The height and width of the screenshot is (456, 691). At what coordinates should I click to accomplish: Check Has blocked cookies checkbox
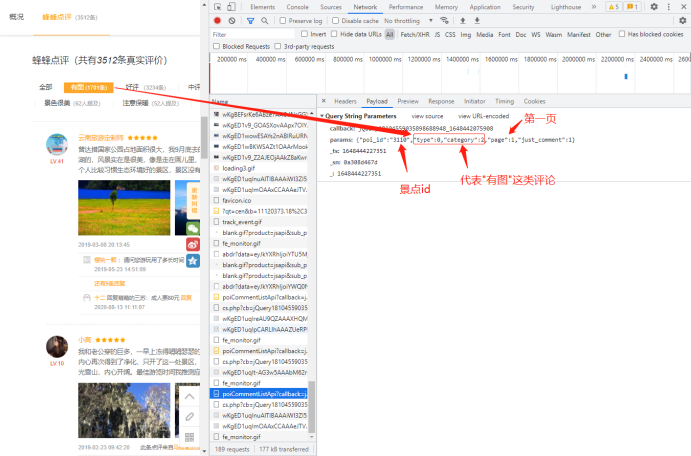tap(622, 34)
